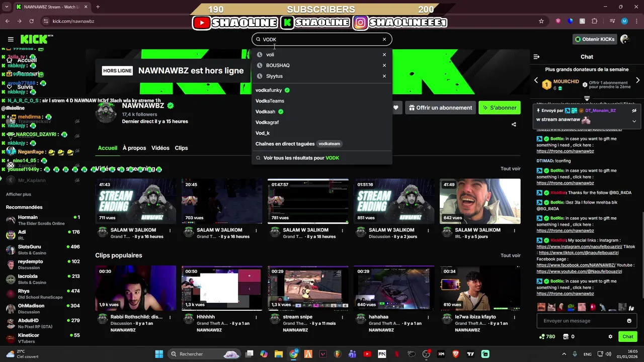644x362 pixels.
Task: Bookmark this page with star icon
Action: 541,21
